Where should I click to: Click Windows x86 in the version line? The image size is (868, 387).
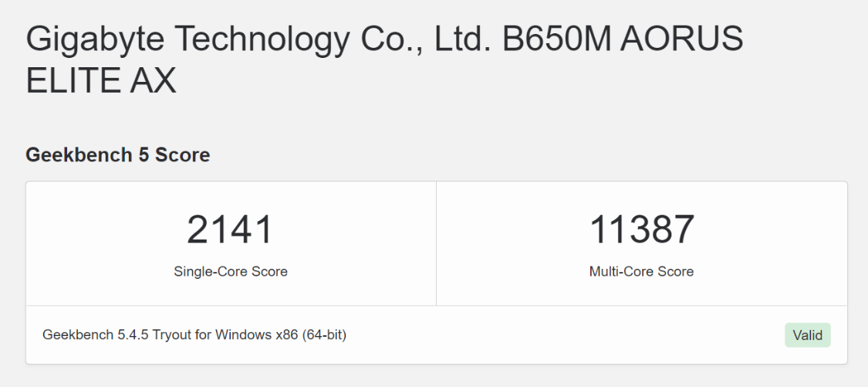pos(257,335)
